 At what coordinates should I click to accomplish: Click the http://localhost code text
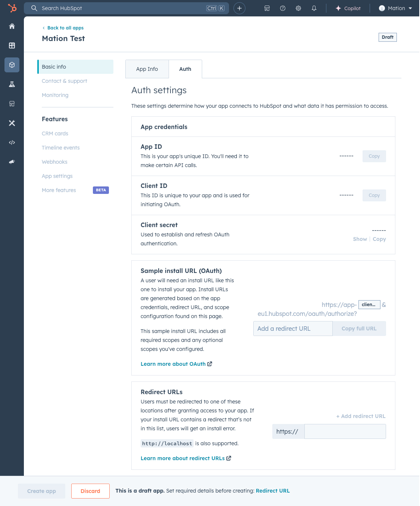point(167,443)
